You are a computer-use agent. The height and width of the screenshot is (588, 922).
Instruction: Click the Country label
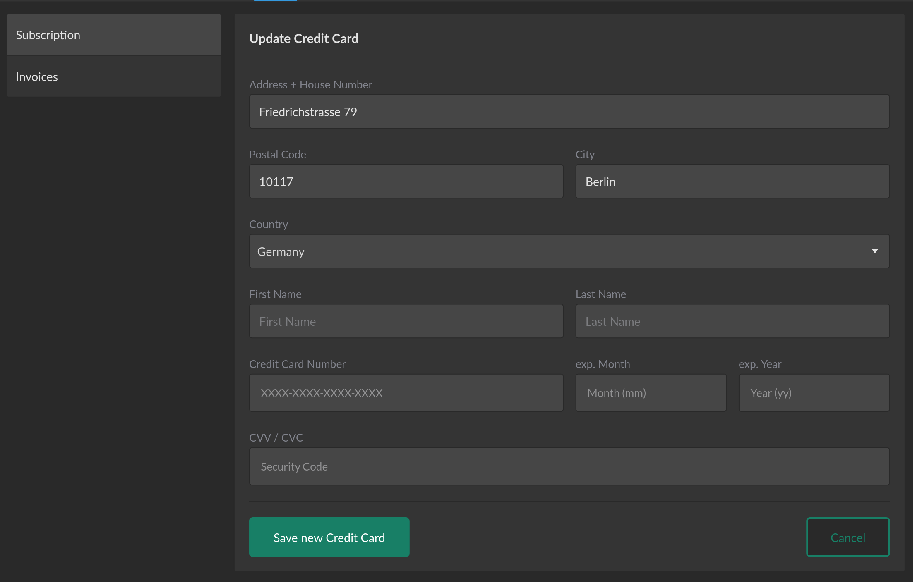click(x=269, y=225)
